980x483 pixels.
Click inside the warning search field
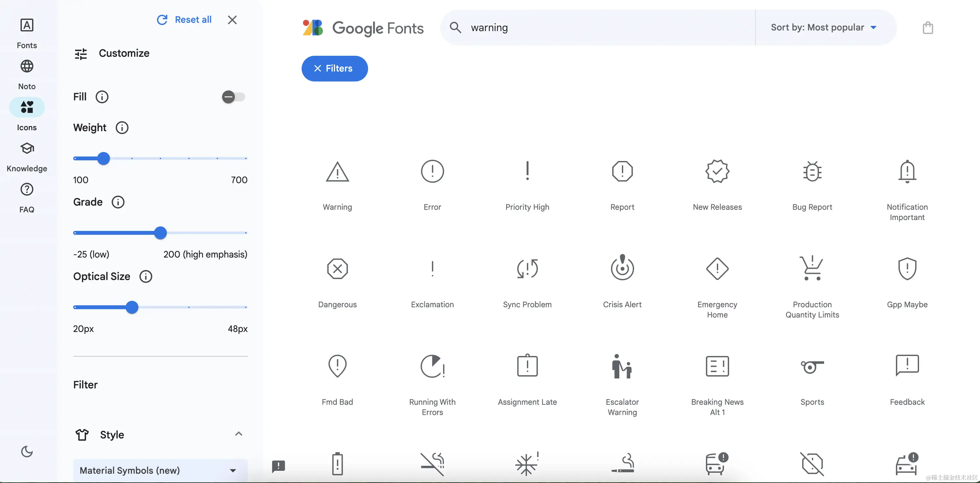[571, 28]
